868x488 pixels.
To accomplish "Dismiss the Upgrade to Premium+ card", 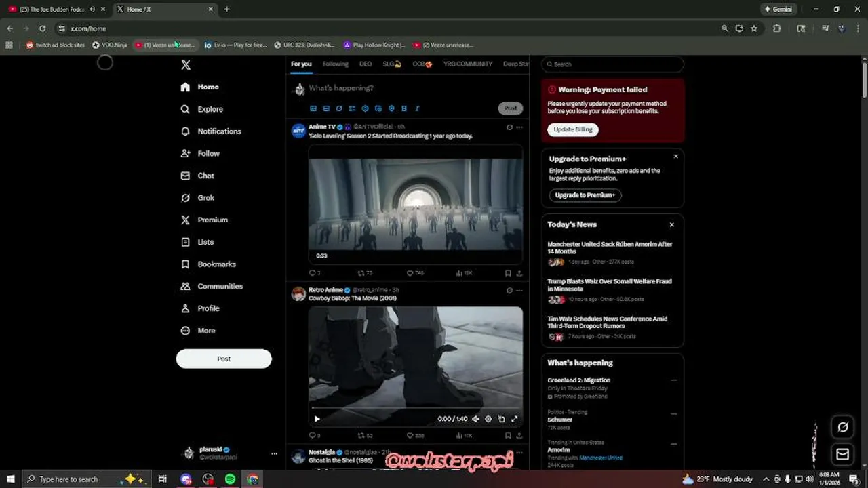I will tap(675, 157).
